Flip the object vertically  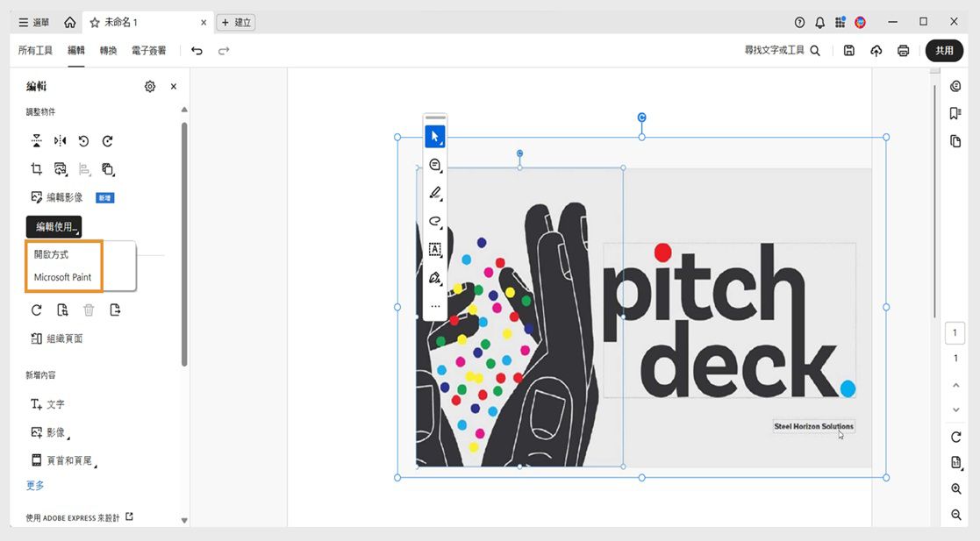pos(37,141)
